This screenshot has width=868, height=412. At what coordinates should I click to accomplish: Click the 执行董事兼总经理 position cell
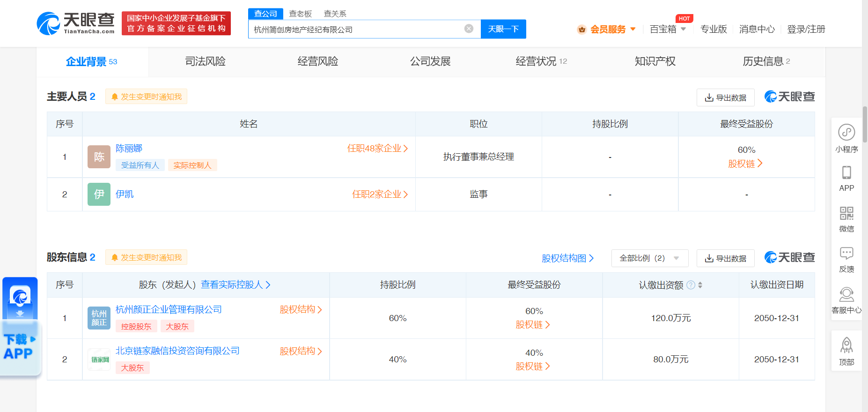478,157
